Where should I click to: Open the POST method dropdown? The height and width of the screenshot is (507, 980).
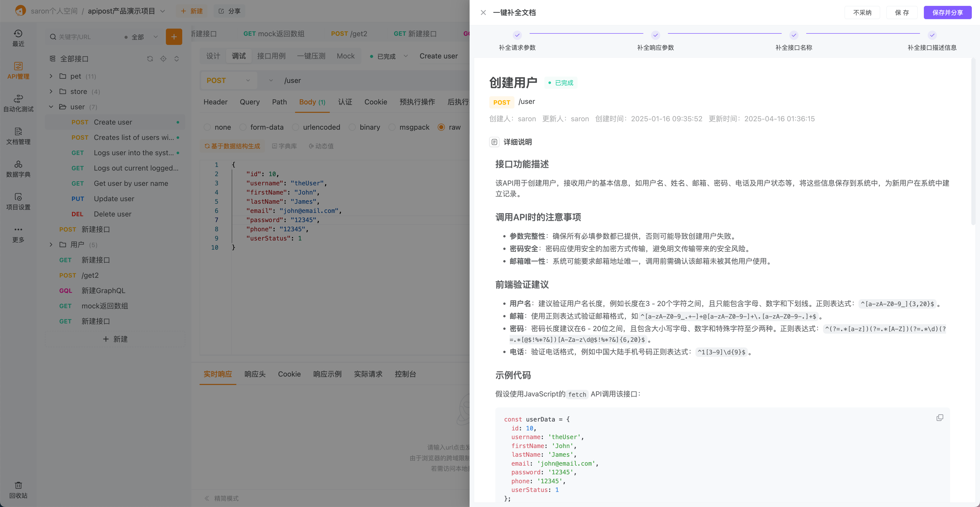(228, 80)
